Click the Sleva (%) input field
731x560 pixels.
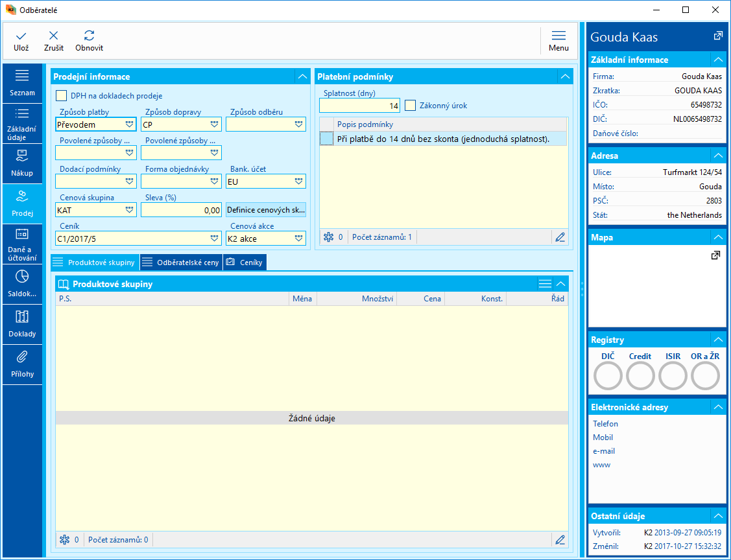[x=182, y=210]
